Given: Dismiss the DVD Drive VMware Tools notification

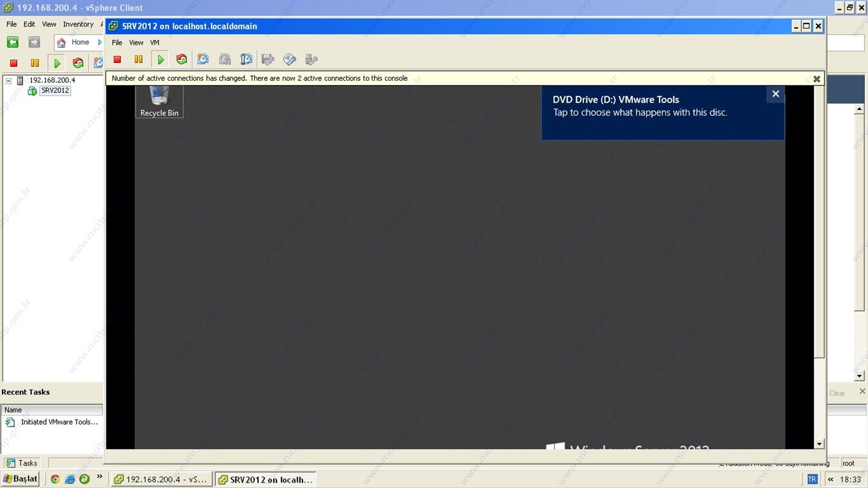Looking at the screenshot, I should pos(776,94).
